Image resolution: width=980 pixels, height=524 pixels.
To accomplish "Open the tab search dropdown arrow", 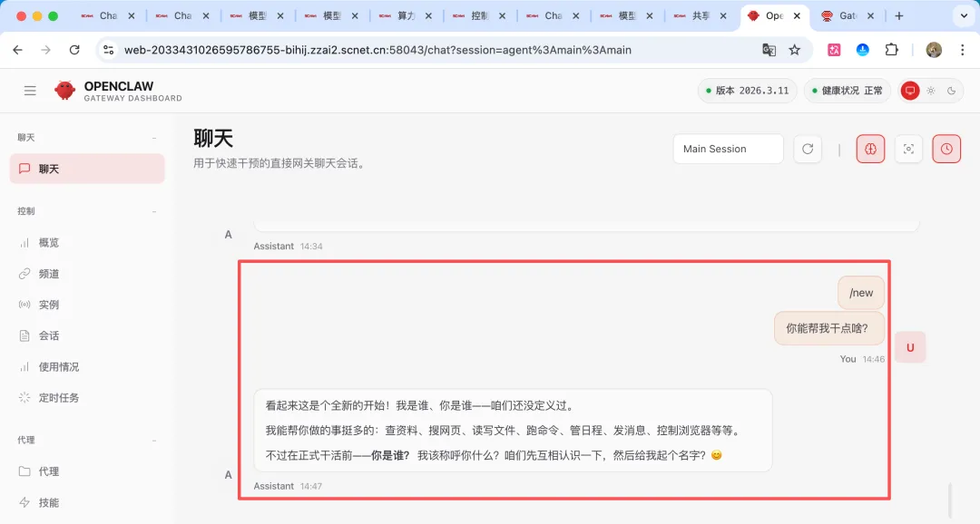I will (964, 16).
